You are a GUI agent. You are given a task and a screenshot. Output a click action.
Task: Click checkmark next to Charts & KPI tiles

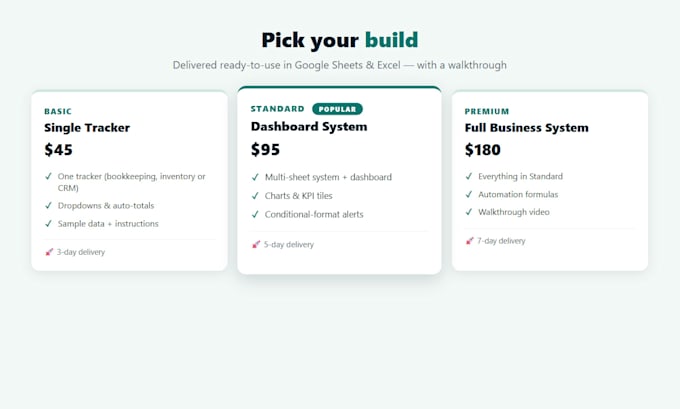(x=255, y=196)
